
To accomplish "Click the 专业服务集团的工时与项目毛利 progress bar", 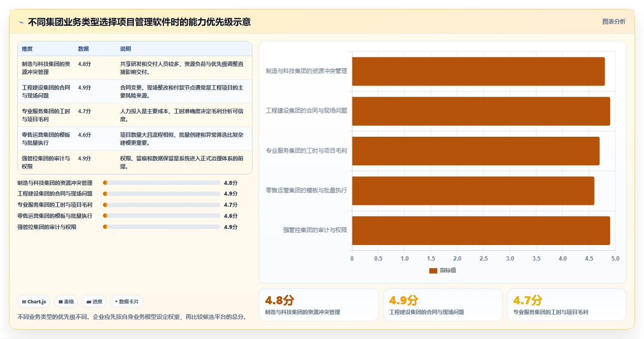I will pyautogui.click(x=161, y=205).
